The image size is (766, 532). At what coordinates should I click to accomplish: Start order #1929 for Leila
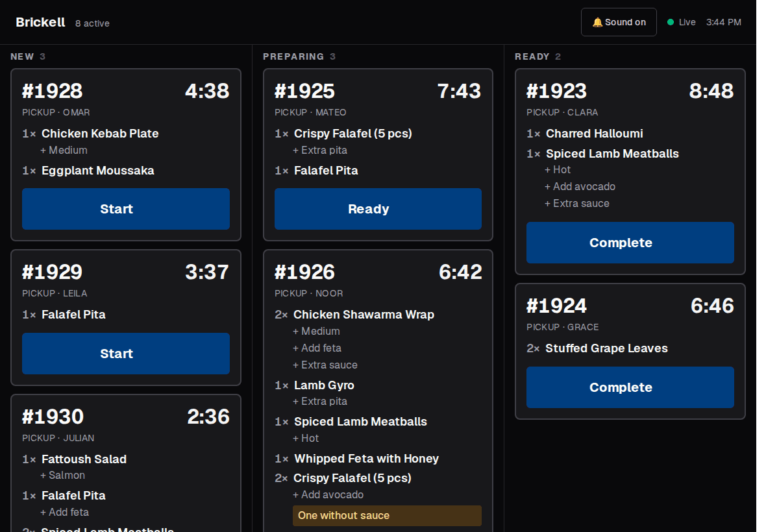click(125, 354)
